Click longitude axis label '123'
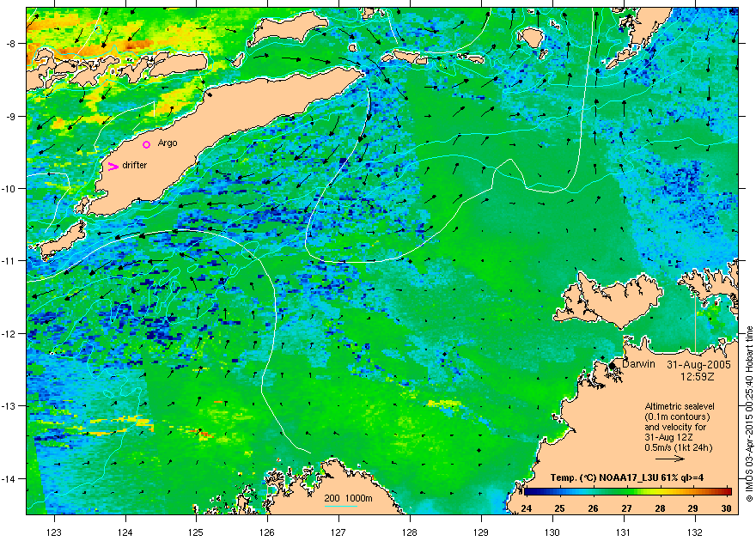756x541 pixels. (x=54, y=532)
